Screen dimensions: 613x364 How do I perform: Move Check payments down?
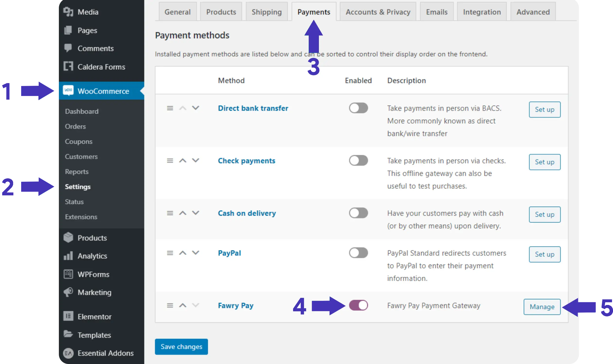[x=195, y=160]
